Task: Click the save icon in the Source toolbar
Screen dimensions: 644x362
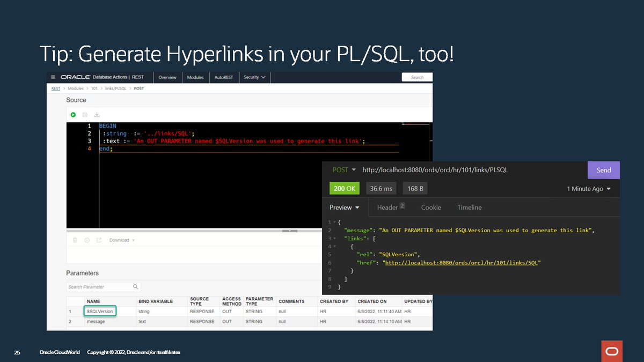Action: point(85,114)
